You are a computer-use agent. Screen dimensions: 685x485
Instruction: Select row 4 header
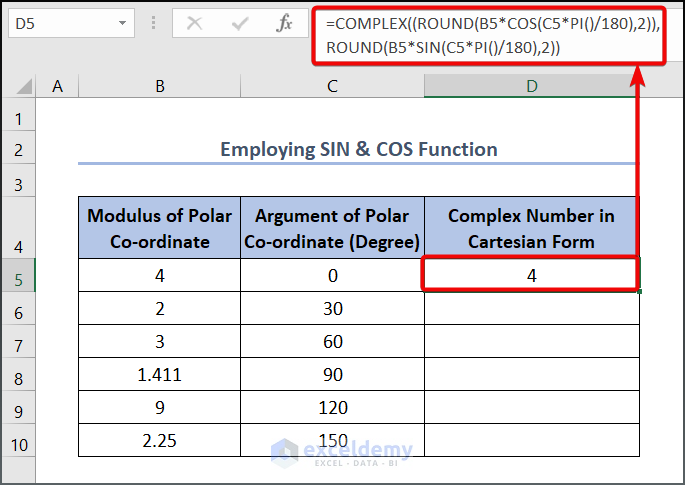pos(18,227)
